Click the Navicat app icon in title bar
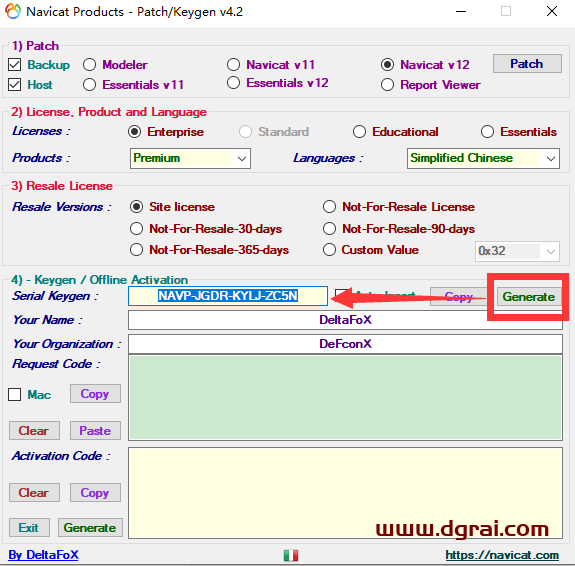Viewport: 575px width, 566px height. (13, 11)
